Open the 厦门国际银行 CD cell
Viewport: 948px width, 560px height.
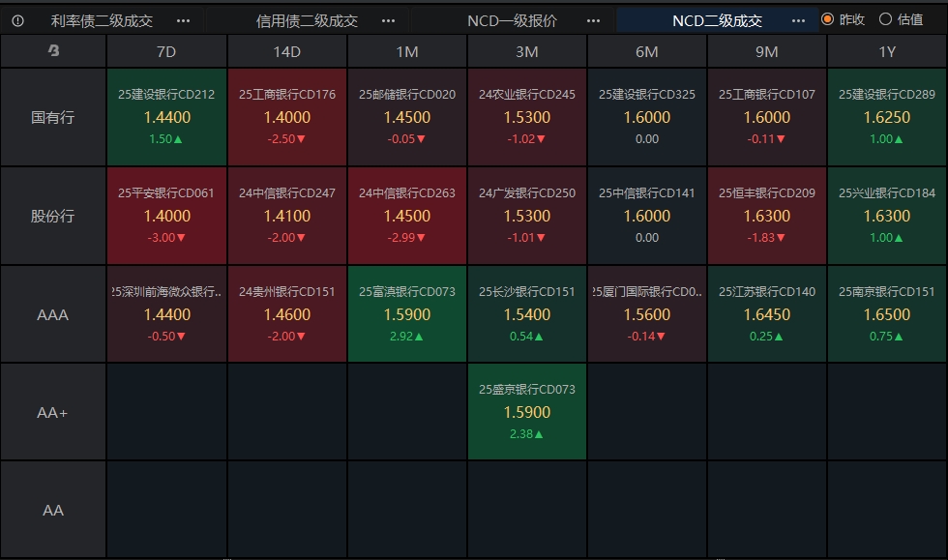(647, 314)
